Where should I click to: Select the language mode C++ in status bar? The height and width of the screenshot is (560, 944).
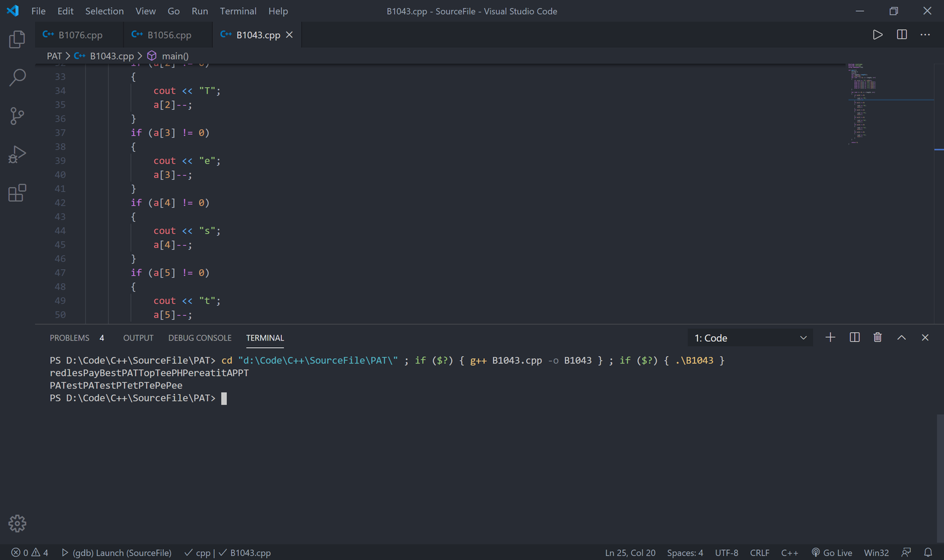tap(789, 553)
